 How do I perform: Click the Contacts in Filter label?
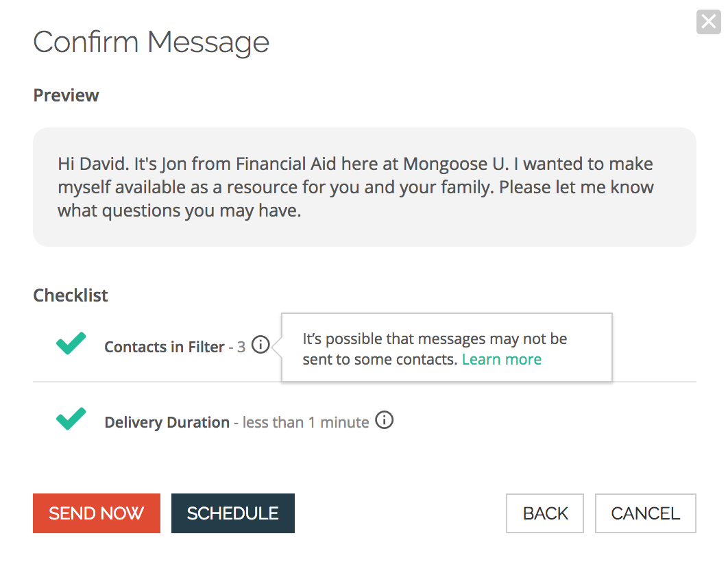coord(164,347)
